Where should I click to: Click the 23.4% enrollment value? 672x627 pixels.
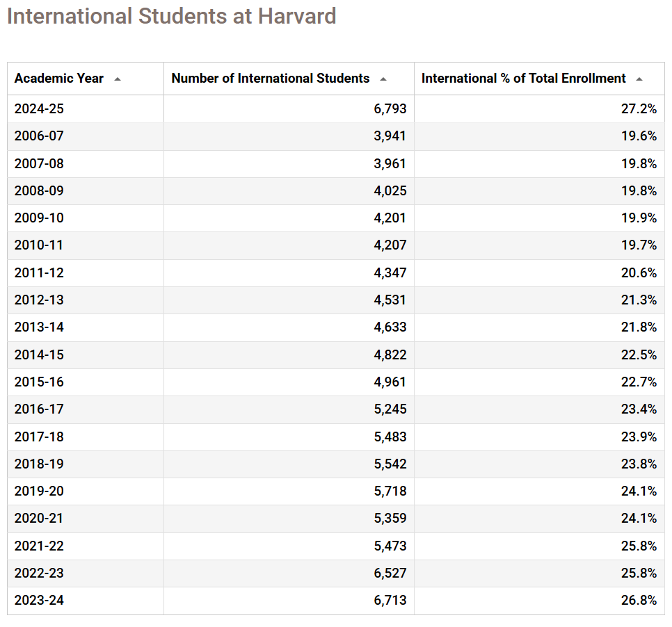pyautogui.click(x=639, y=409)
